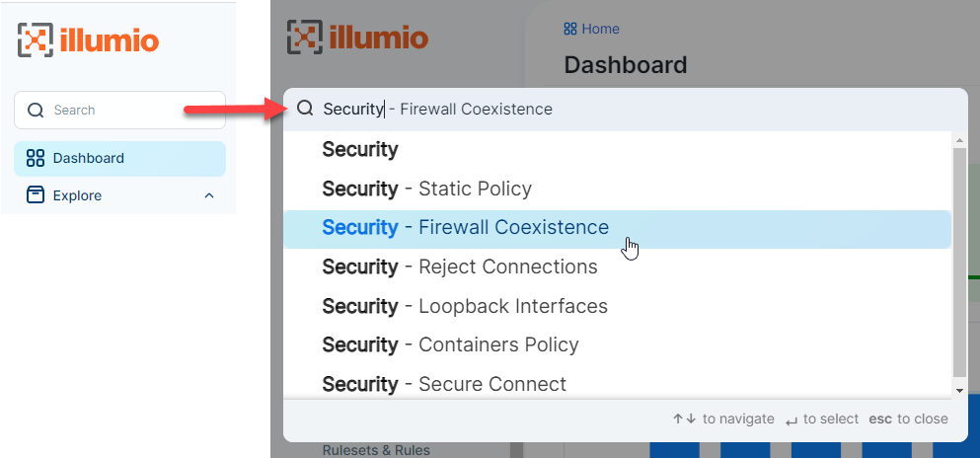Image resolution: width=980 pixels, height=458 pixels.
Task: Click the Explore box icon in the sidebar
Action: coord(36,195)
